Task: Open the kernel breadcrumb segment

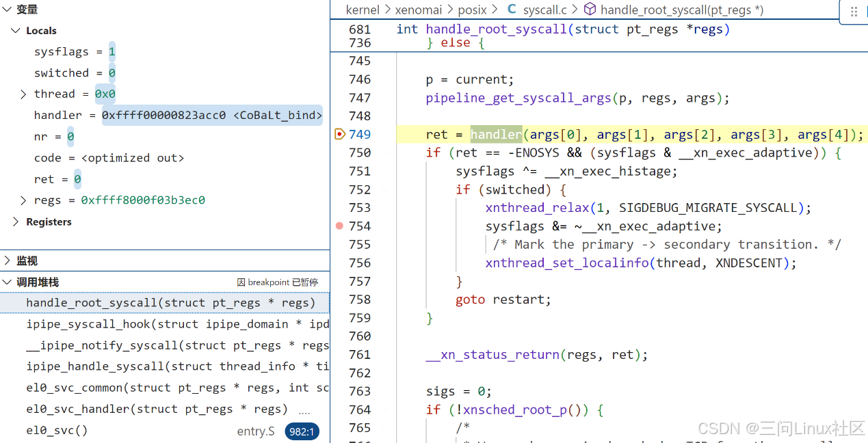Action: [x=363, y=10]
